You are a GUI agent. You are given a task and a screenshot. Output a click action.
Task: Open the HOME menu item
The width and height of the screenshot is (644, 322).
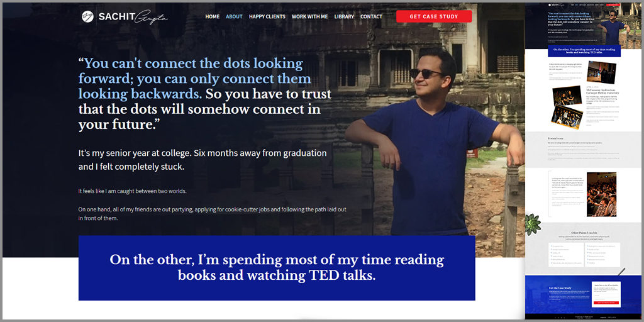(213, 17)
